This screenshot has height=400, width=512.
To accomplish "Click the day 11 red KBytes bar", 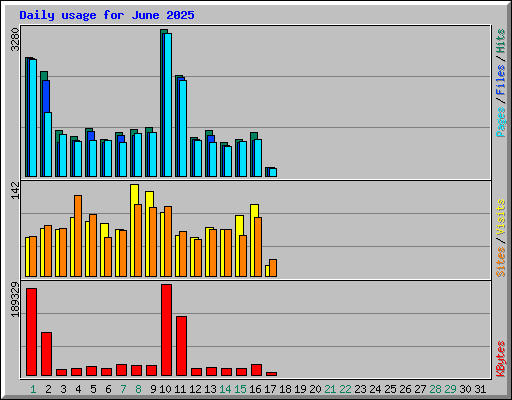I will pos(182,346).
